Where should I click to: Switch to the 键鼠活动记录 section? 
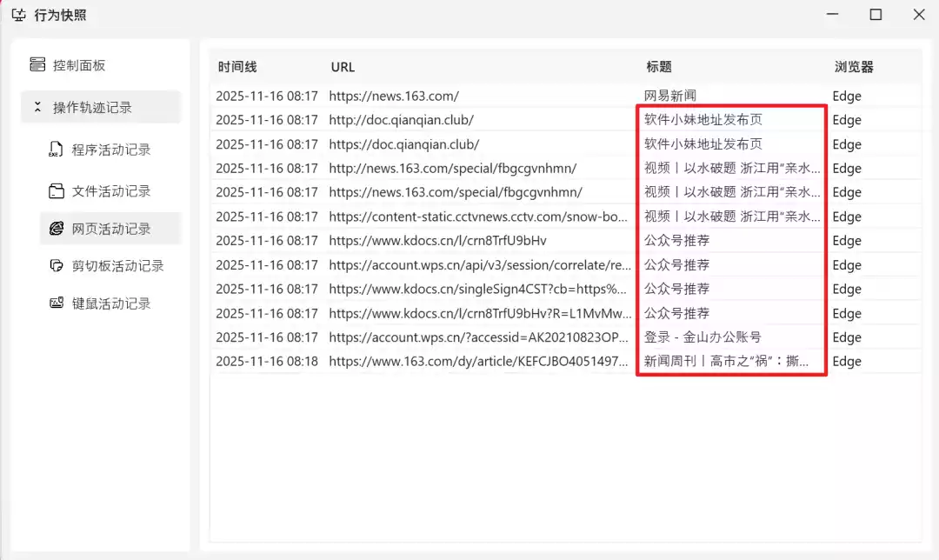(x=106, y=303)
